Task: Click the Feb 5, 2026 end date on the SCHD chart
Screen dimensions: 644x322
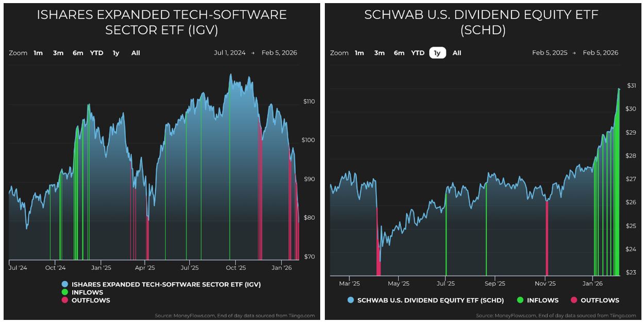Action: 600,52
